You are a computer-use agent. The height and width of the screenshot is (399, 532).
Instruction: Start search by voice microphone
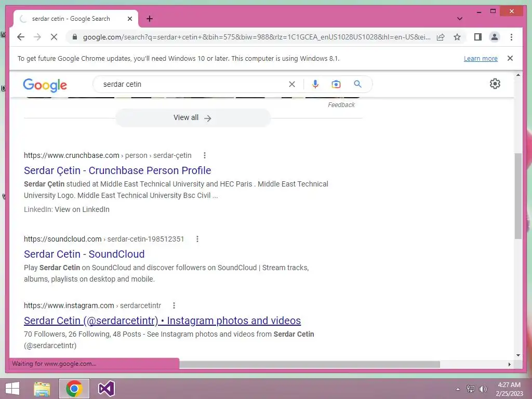point(315,84)
